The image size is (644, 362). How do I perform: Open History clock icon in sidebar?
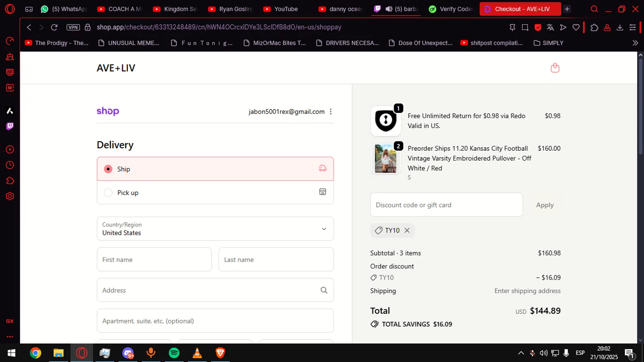pos(10,165)
